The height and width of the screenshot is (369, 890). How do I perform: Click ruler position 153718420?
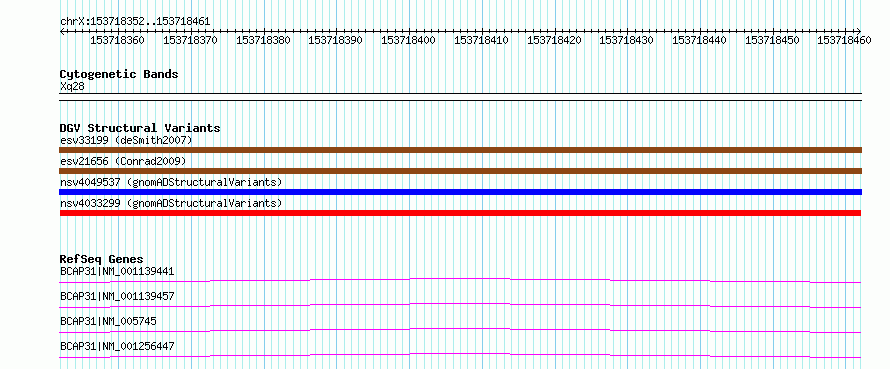coord(554,40)
